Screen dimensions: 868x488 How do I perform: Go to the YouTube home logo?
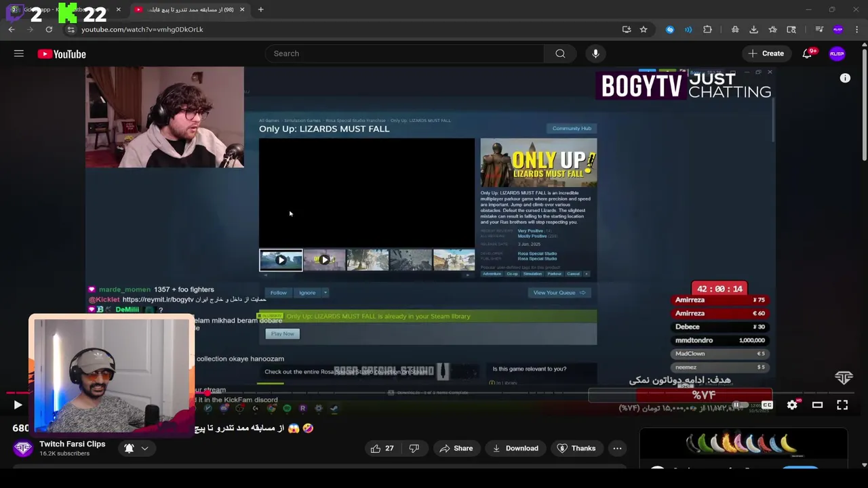62,54
